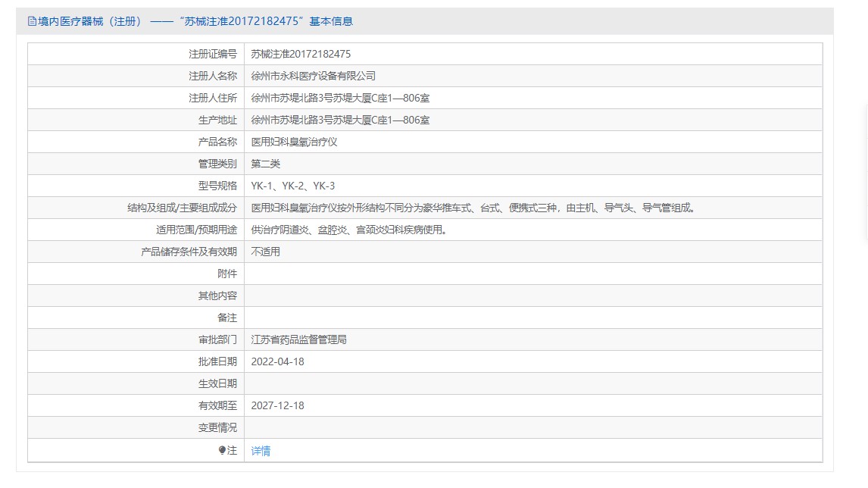Screen dimensions: 868x488
Task: Click the 变更情况 row label
Action: tap(217, 427)
